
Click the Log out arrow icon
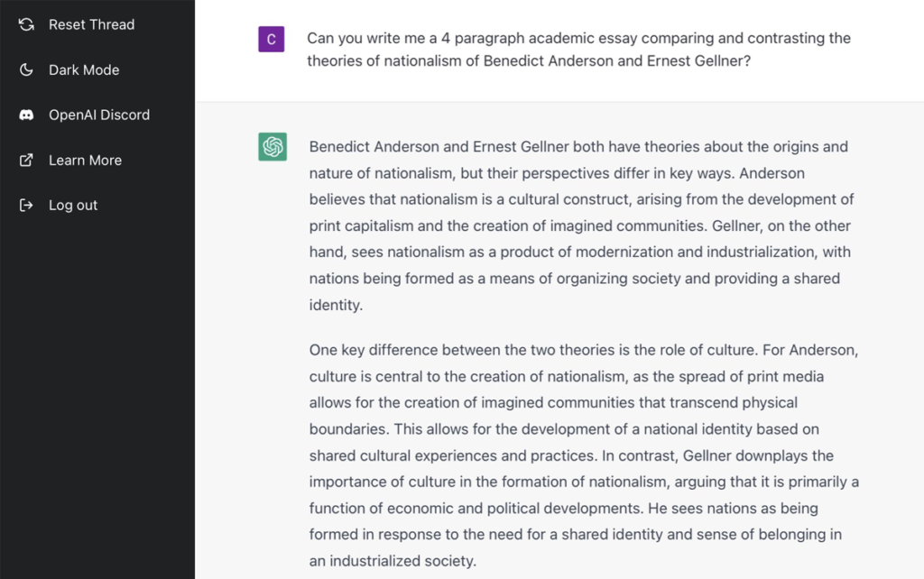point(26,205)
